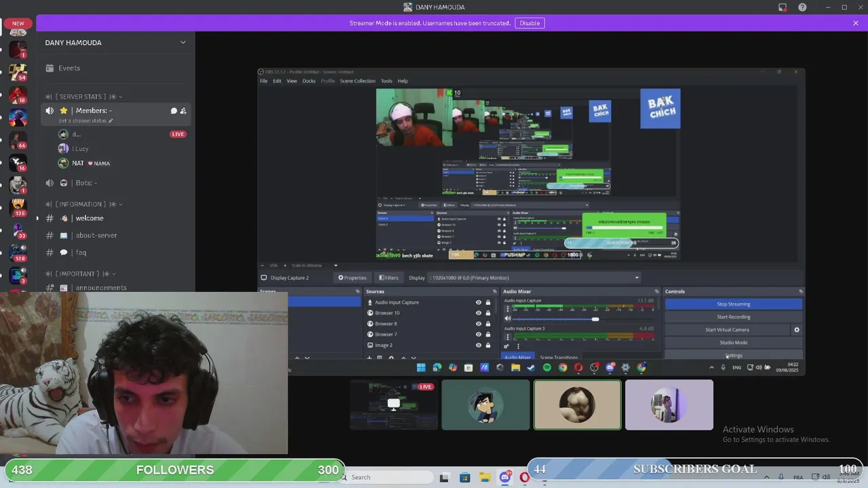Collapse the SERVER STATS category
Screen dimensions: 868x488
85,96
